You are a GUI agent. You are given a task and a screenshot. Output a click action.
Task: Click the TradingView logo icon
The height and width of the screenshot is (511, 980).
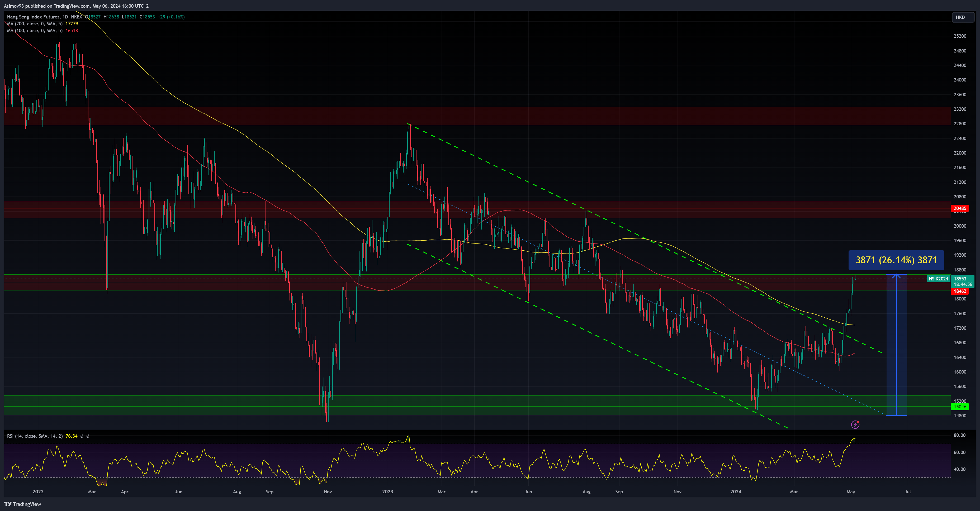(x=8, y=504)
